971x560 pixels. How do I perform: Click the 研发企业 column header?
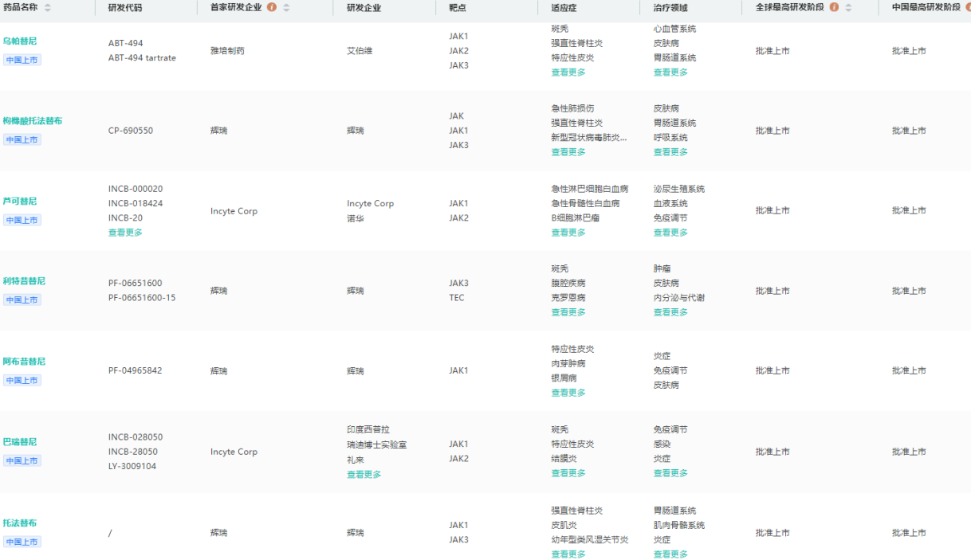point(364,7)
